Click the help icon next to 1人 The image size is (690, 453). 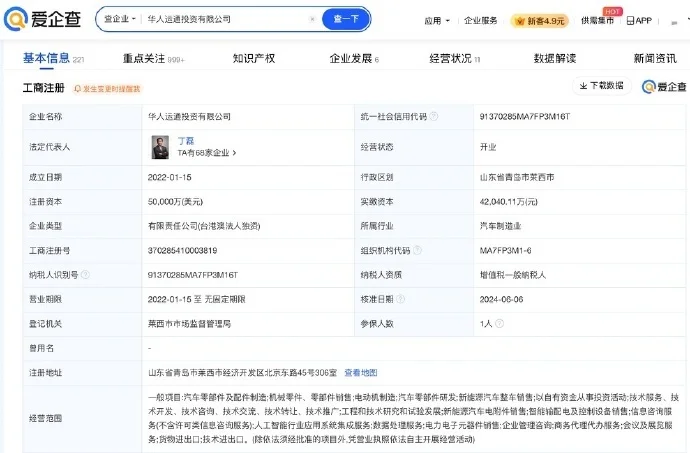499,324
